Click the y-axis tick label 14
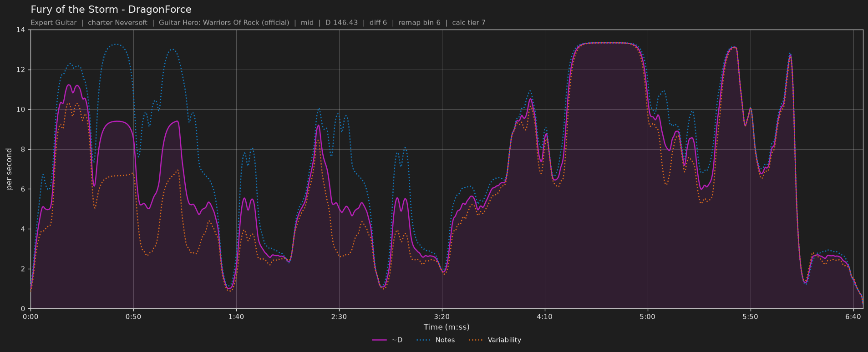This screenshot has height=352, width=868. tap(20, 30)
